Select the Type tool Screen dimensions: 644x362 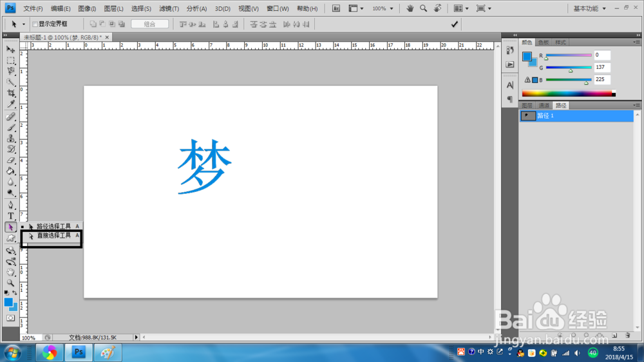point(11,216)
